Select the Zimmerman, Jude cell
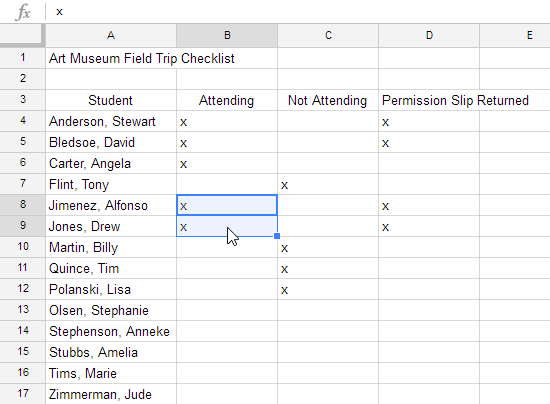The height and width of the screenshot is (404, 550). [x=111, y=394]
